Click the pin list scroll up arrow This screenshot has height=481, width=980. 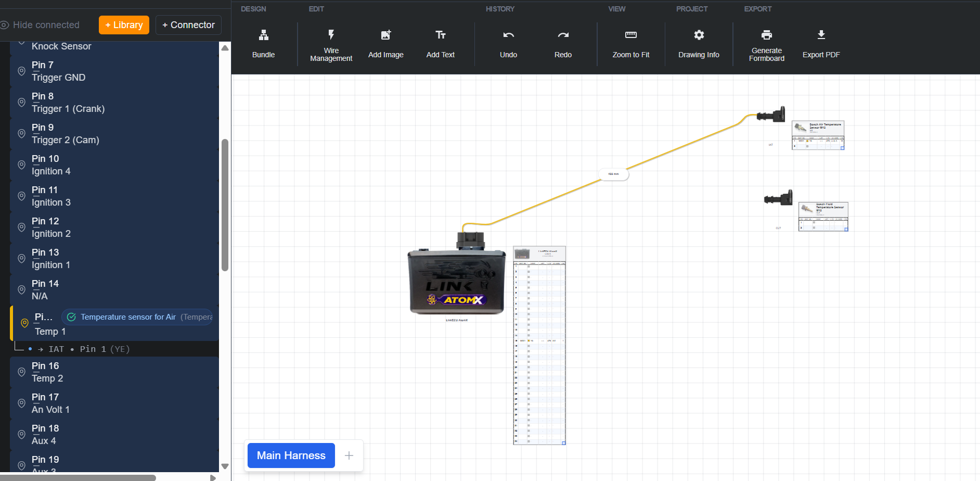click(225, 48)
